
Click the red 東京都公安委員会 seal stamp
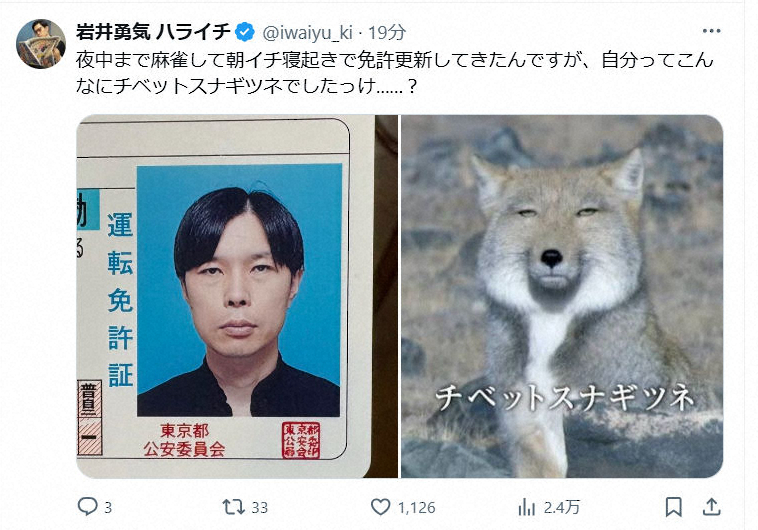tap(301, 441)
